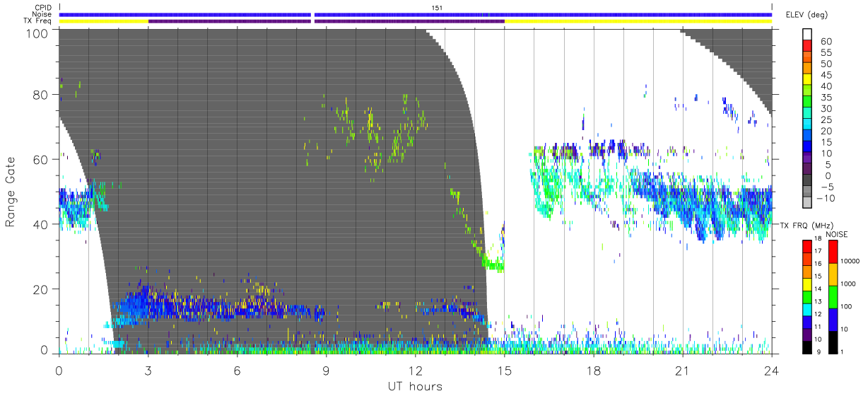Click the '6' tick on the UT hours axis
Screen dimensions: 868x401
point(237,371)
